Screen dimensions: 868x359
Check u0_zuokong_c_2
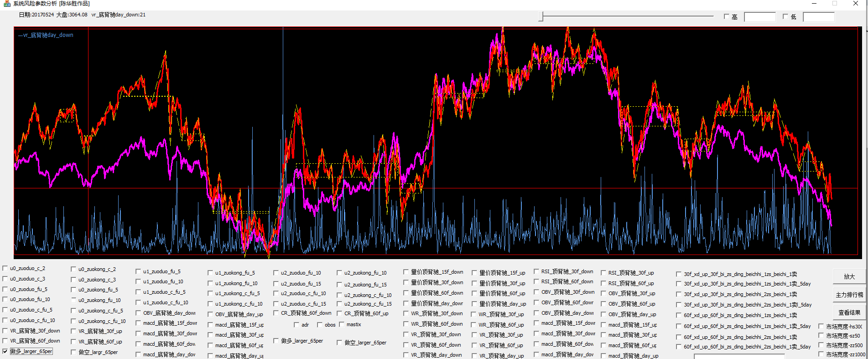pyautogui.click(x=73, y=269)
